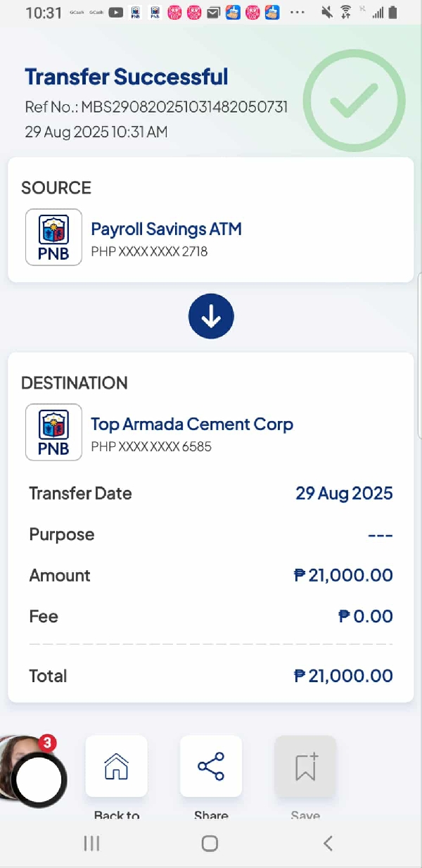Tap the Total ₱21,000.00 amount
This screenshot has width=422, height=868.
pyautogui.click(x=343, y=676)
